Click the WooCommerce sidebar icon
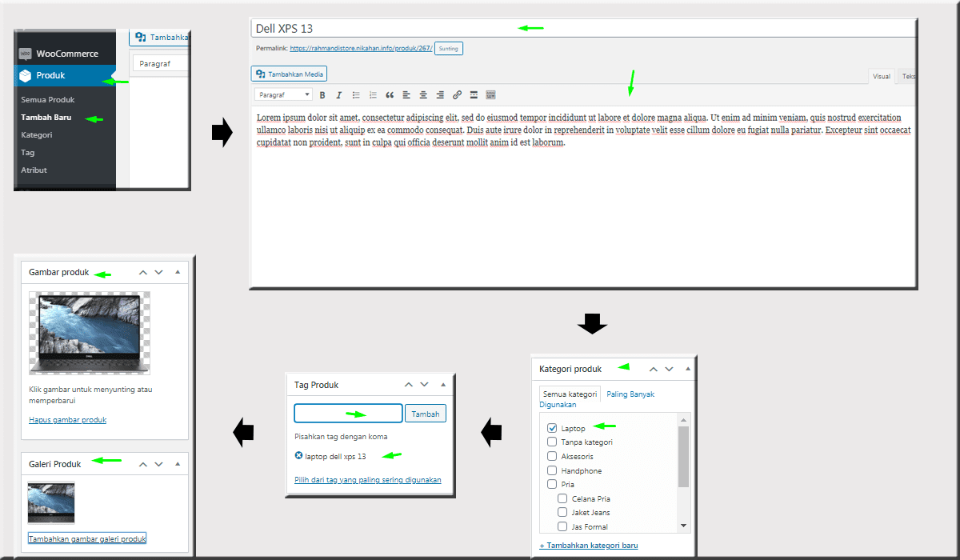 pyautogui.click(x=25, y=54)
